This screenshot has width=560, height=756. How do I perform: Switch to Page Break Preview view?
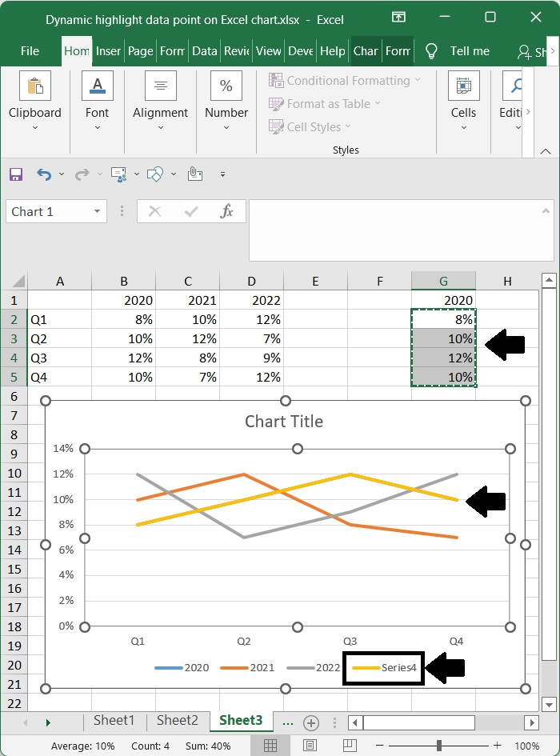(350, 746)
